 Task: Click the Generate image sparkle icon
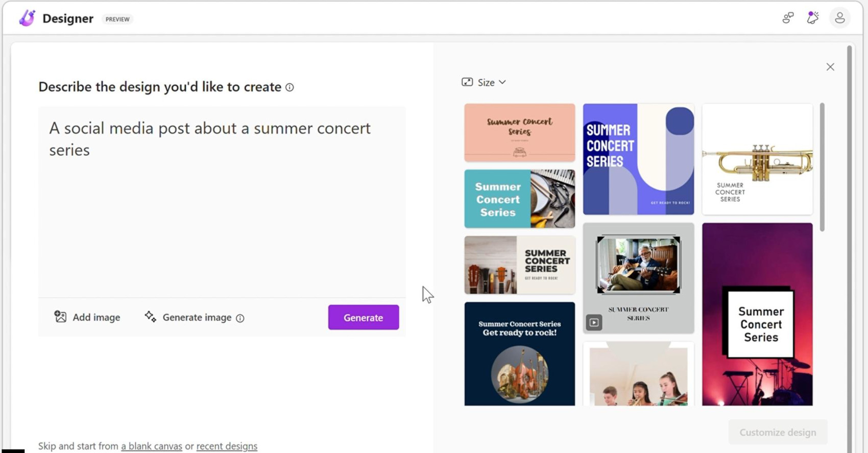150,317
